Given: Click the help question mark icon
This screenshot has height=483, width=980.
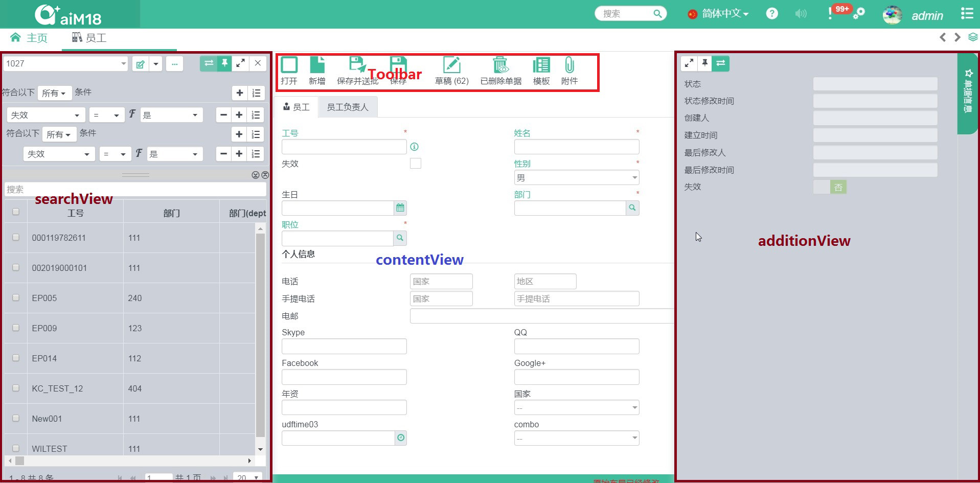Looking at the screenshot, I should click(772, 14).
